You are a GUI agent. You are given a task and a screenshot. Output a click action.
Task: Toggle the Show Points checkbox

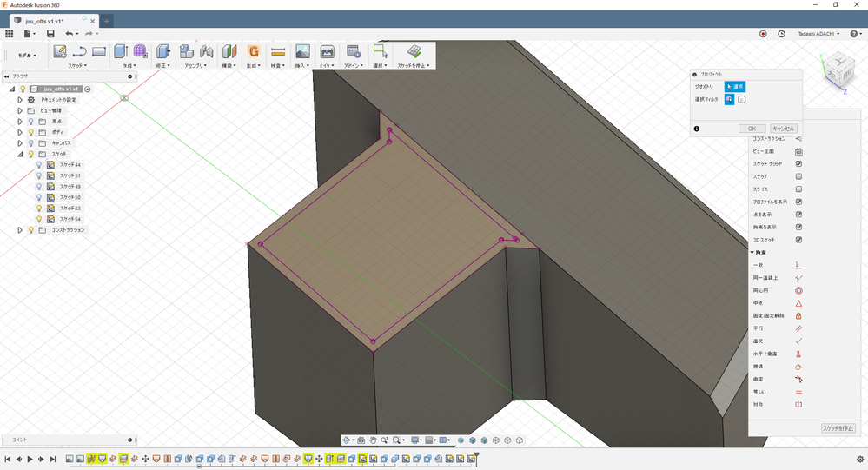[x=798, y=215]
